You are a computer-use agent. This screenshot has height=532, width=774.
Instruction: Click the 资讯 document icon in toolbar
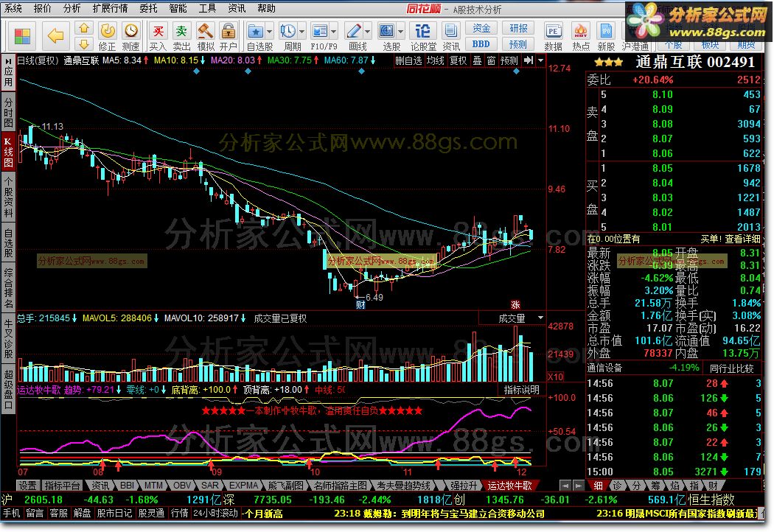pos(450,31)
